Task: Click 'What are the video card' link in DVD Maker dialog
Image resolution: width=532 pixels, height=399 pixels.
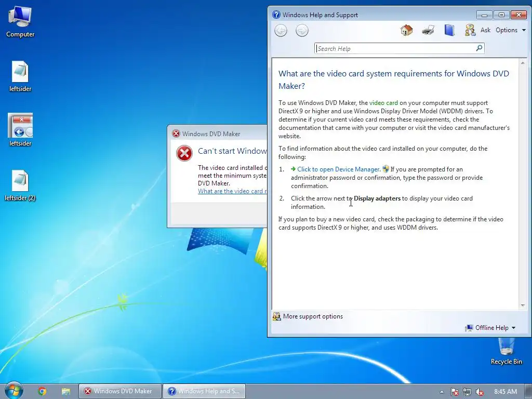Action: click(232, 191)
